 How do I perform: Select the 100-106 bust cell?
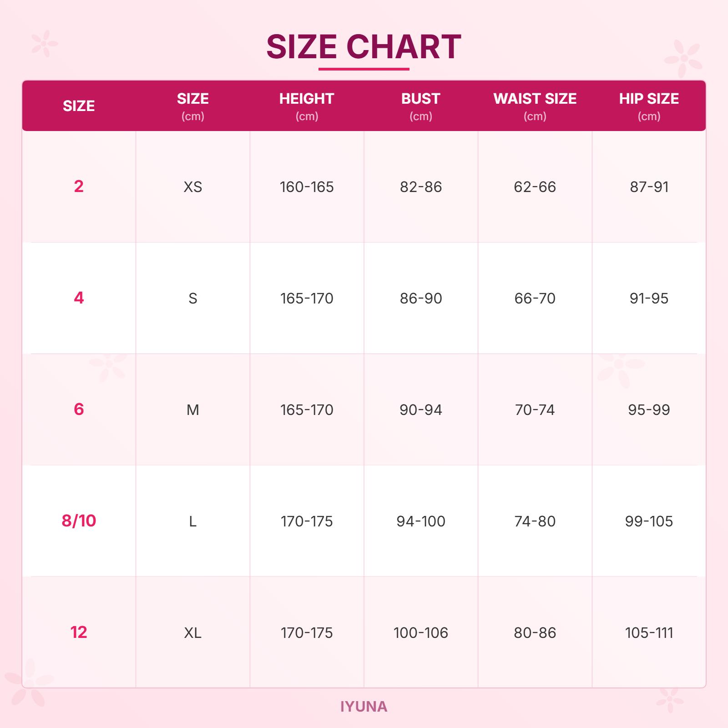(421, 632)
